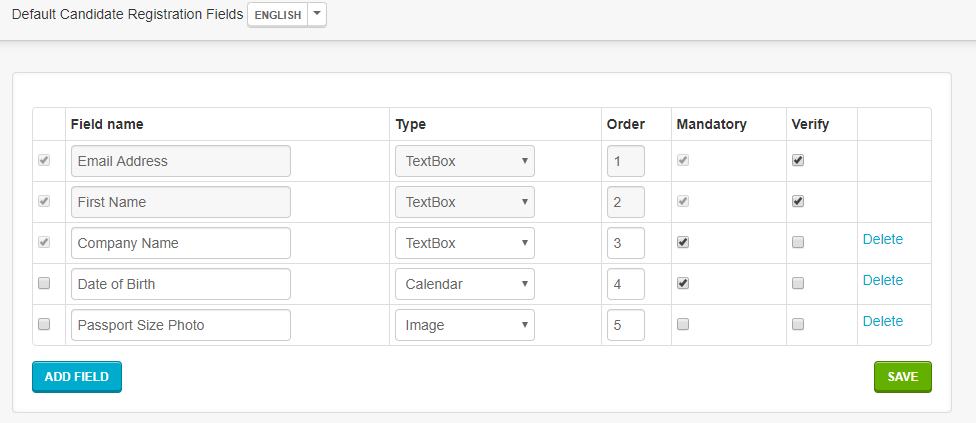Uncheck Verify for Email Address
The image size is (976, 423).
pos(798,160)
